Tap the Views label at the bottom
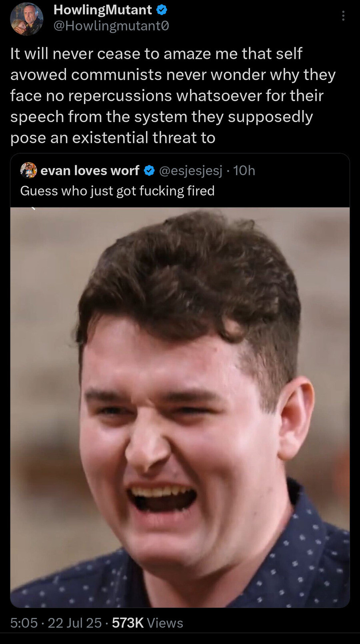 pos(165,623)
